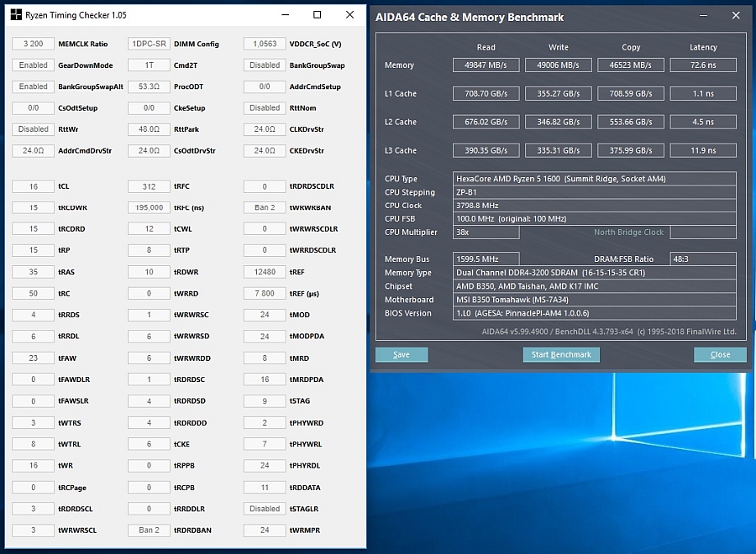Screen dimensions: 756x554
Task: Click L3 Cache Latency value 11.9 ns
Action: click(703, 150)
